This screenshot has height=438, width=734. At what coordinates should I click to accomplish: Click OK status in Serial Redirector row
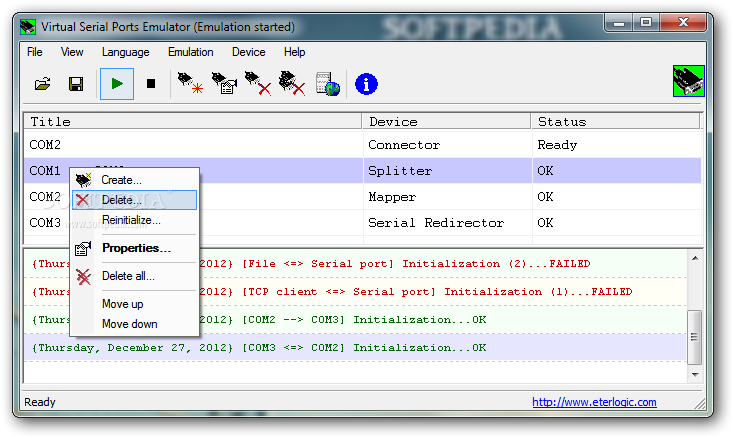pyautogui.click(x=545, y=223)
